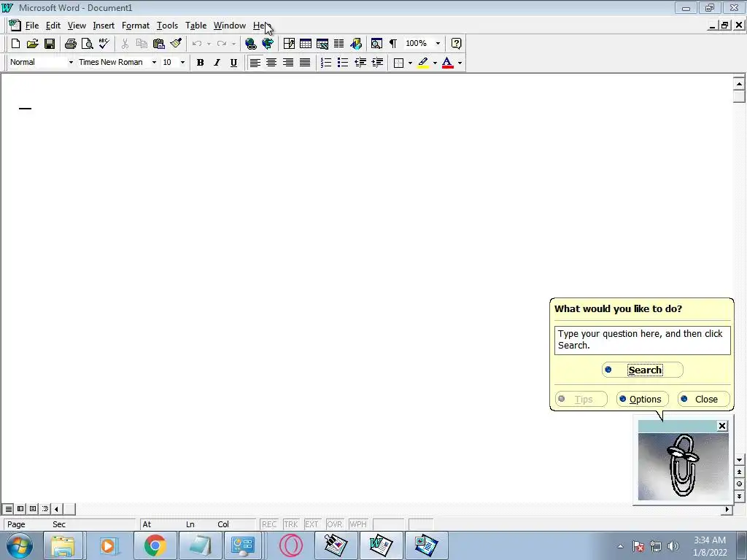Open the 100% zoom dropdown

point(438,44)
